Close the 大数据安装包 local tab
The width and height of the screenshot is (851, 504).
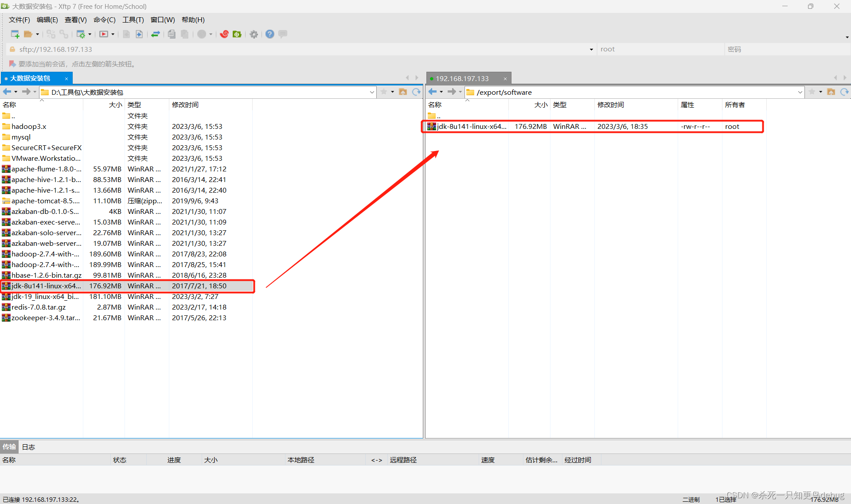coord(66,78)
